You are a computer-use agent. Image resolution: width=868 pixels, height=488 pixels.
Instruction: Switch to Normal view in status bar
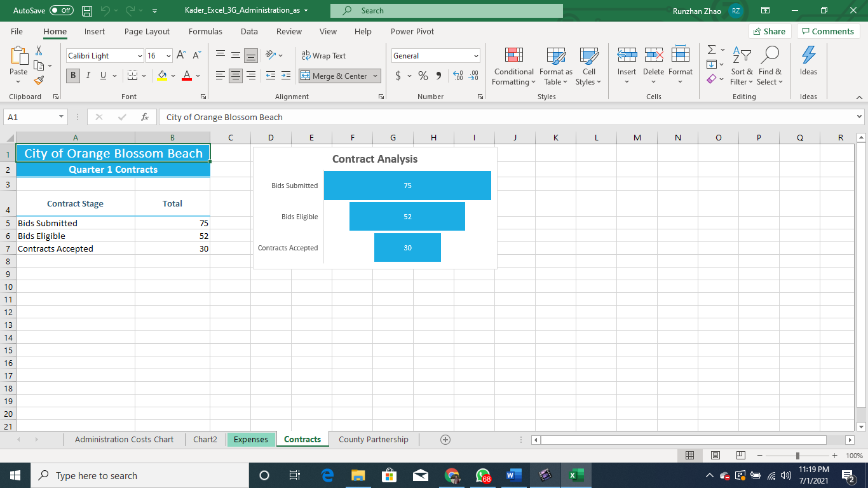point(689,456)
